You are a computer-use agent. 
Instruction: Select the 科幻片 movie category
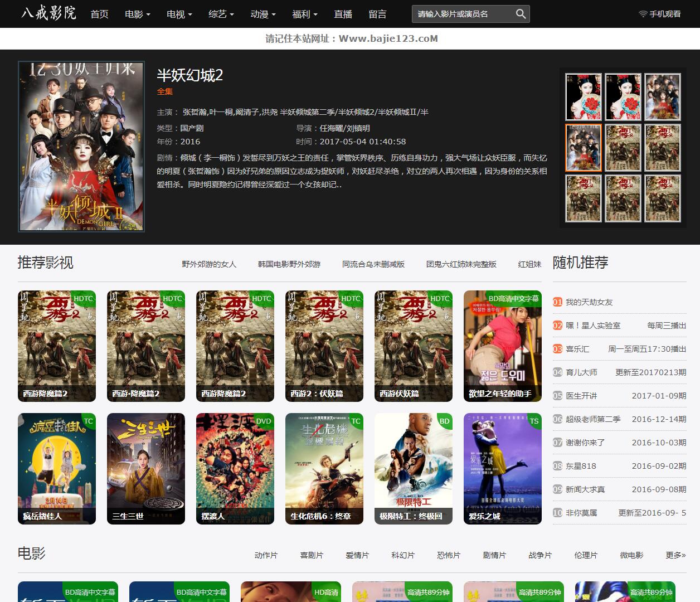[x=403, y=555]
